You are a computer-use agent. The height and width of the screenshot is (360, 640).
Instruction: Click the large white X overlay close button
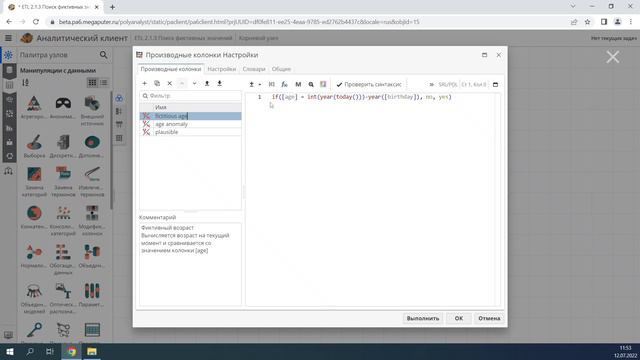coord(613,57)
